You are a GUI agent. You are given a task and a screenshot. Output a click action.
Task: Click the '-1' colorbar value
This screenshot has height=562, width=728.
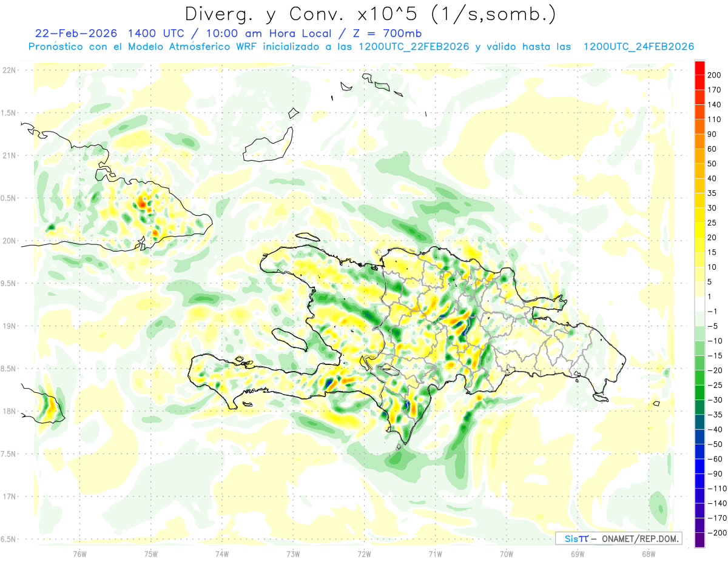(x=712, y=311)
